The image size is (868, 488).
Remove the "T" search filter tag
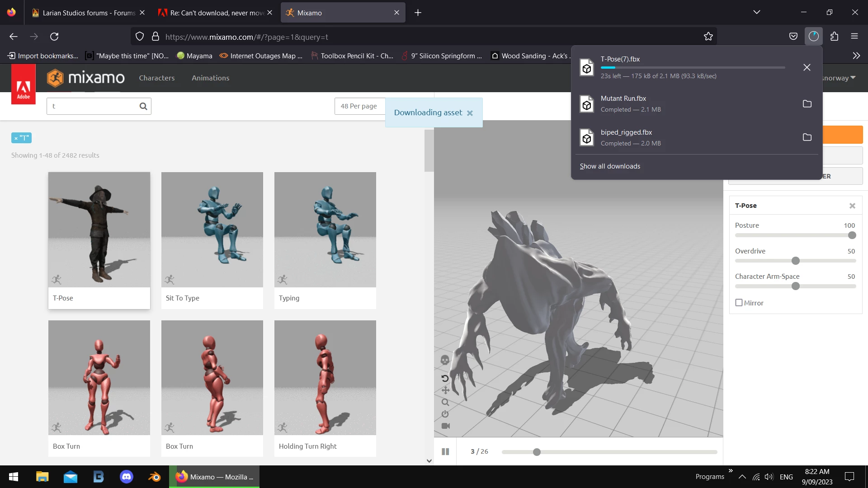click(16, 138)
